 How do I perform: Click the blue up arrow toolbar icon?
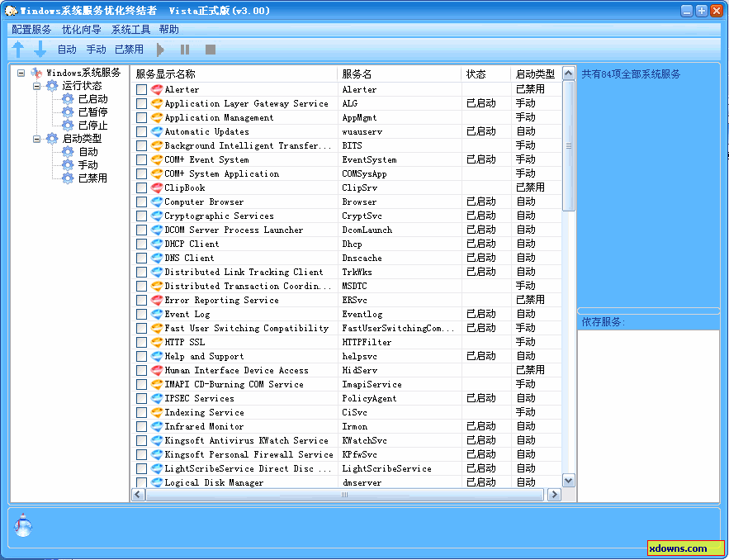pyautogui.click(x=18, y=49)
